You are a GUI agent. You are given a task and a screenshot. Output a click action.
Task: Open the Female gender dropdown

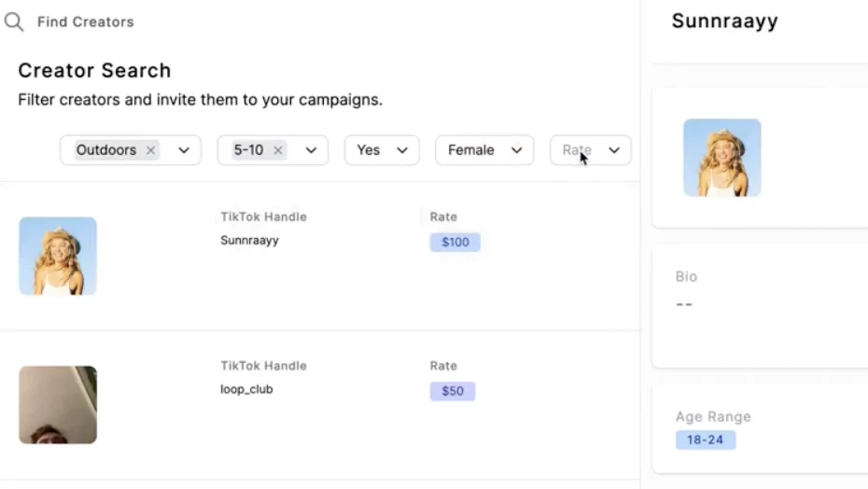click(x=484, y=150)
